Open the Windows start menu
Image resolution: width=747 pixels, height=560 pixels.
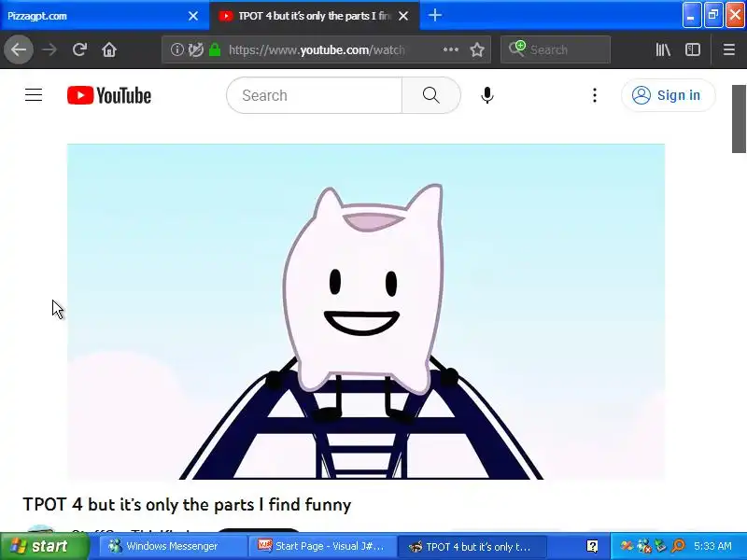pos(45,546)
